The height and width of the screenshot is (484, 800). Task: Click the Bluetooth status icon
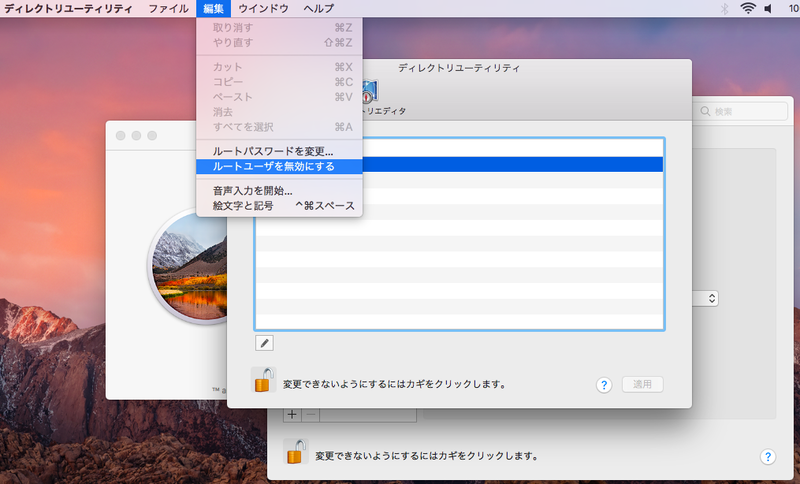coord(724,8)
